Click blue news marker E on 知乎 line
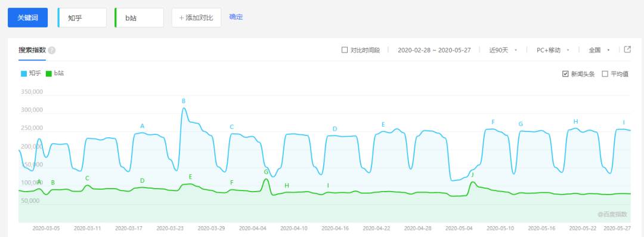This screenshot has height=237, width=644. tap(383, 124)
